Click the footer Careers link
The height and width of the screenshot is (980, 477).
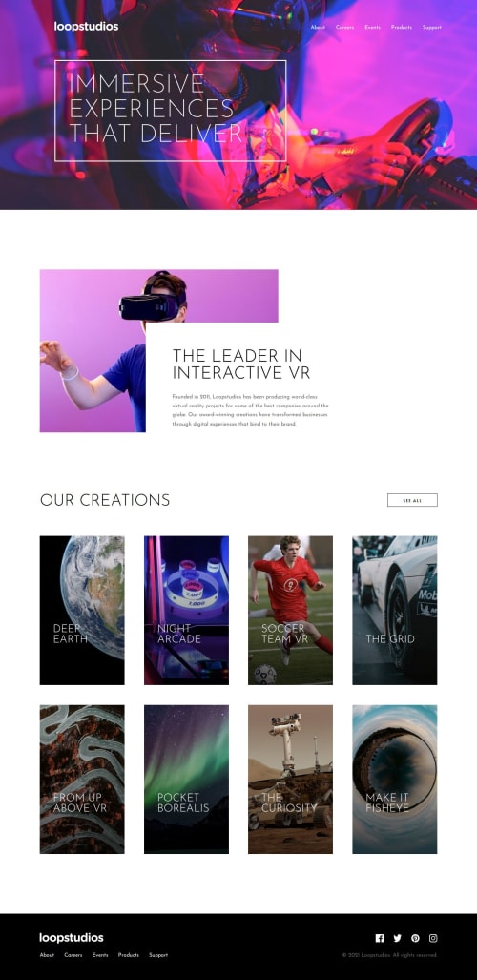[x=73, y=955]
